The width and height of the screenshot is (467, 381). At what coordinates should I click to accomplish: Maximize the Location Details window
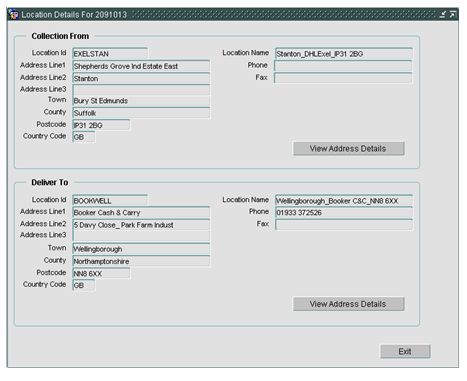(x=452, y=15)
